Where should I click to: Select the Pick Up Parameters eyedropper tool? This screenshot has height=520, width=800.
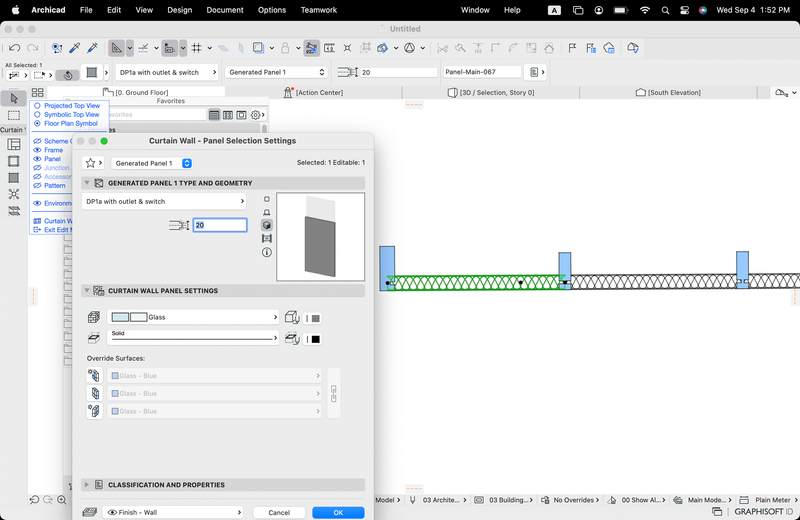(x=74, y=48)
